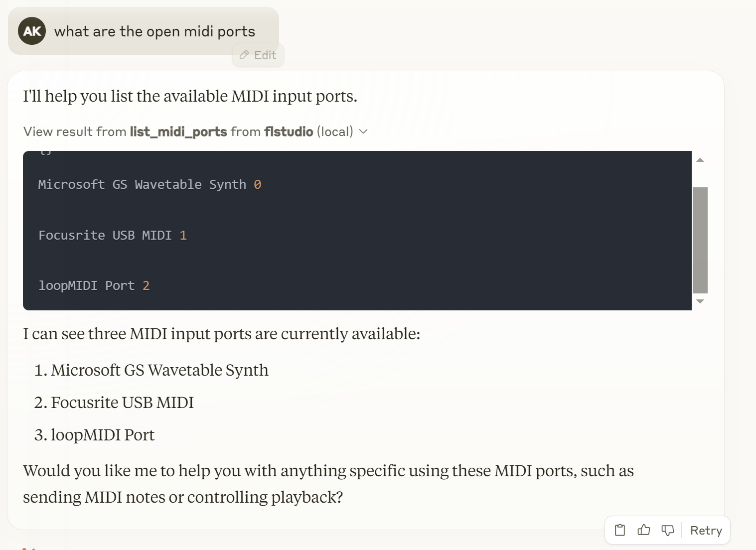756x550 pixels.
Task: Click the user message 'what are the open midi ports'
Action: click(154, 31)
